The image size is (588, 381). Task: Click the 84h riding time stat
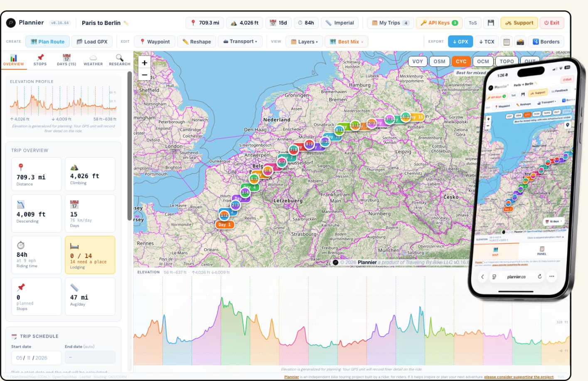[x=306, y=23]
